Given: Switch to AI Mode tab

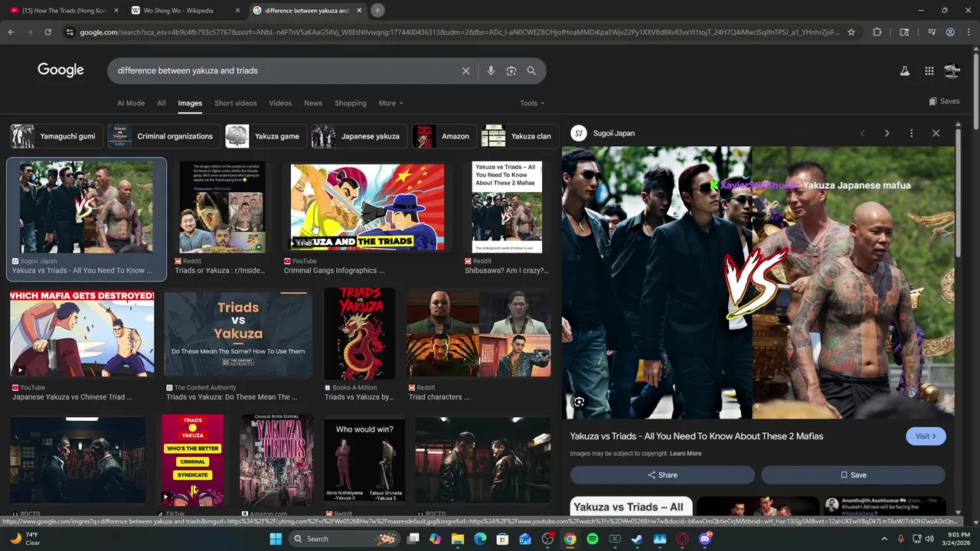Looking at the screenshot, I should (x=131, y=103).
